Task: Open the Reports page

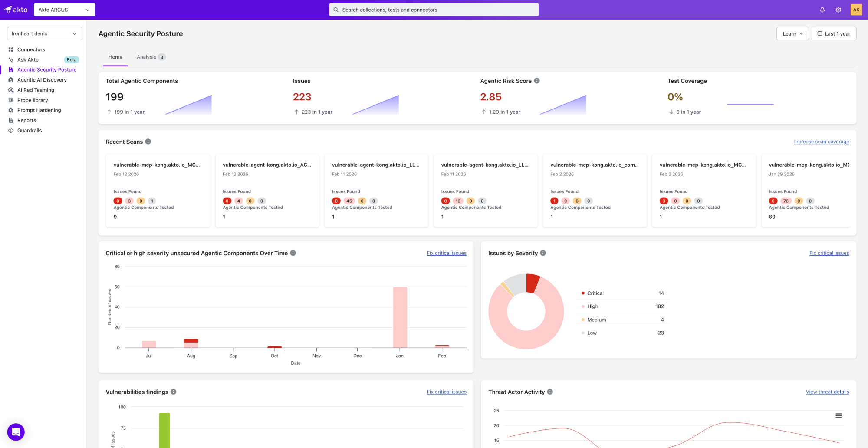Action: [26, 121]
